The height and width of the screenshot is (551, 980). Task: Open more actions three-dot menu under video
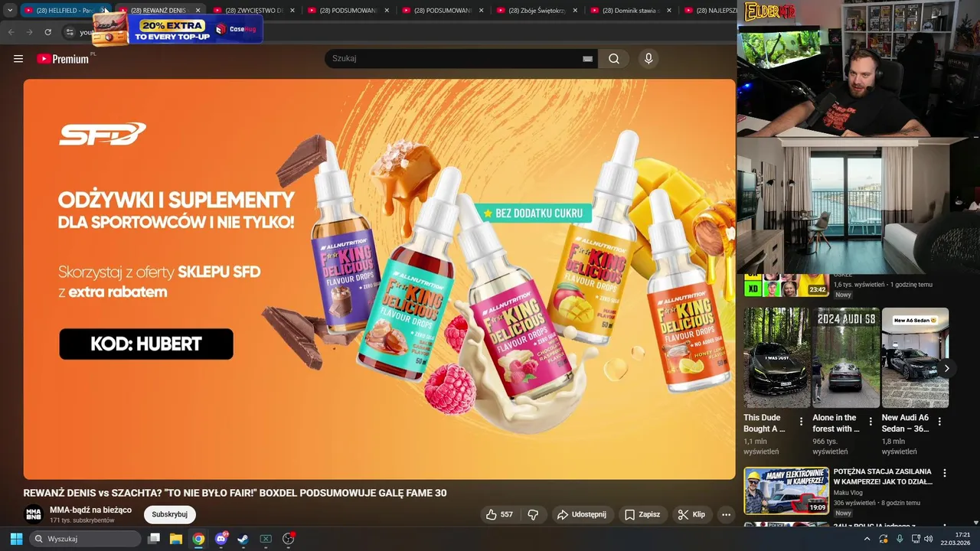[x=726, y=514]
